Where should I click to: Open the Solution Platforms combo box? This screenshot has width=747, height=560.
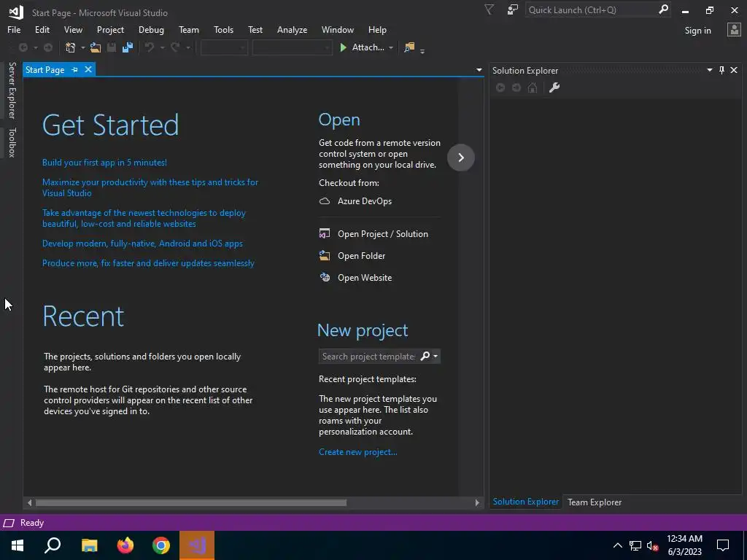(x=292, y=47)
